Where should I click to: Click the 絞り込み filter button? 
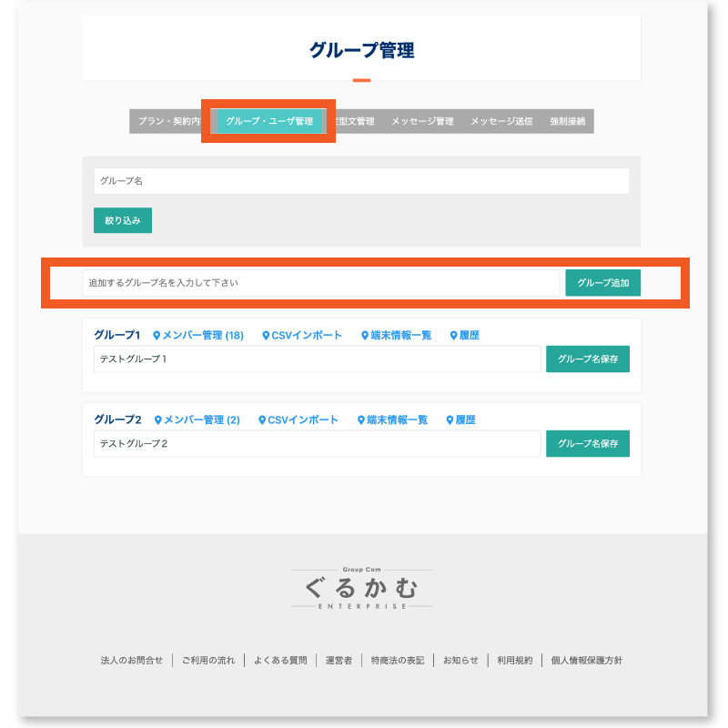click(x=122, y=220)
